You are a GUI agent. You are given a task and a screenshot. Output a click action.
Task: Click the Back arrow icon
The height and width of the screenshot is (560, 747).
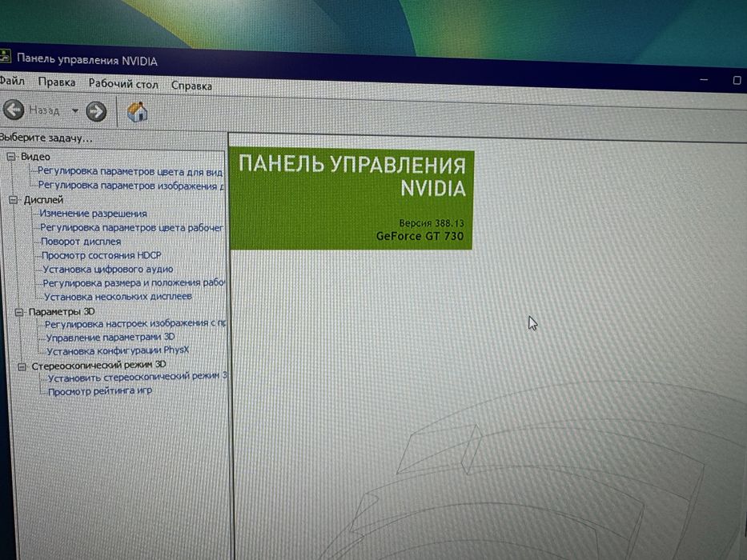(14, 110)
